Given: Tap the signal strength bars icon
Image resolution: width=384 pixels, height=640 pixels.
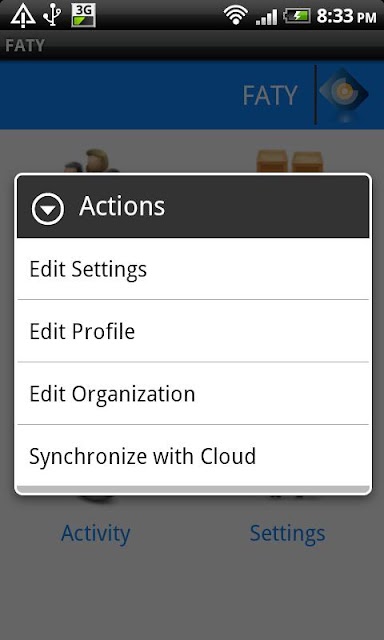Looking at the screenshot, I should (266, 17).
